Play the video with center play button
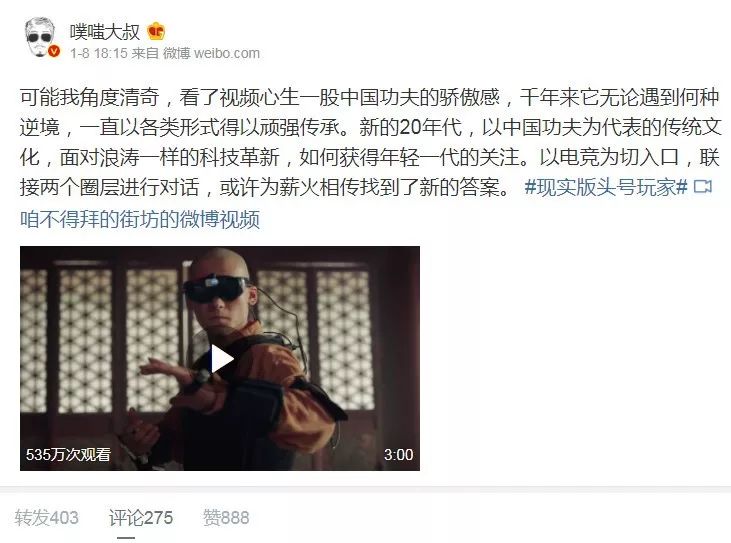Viewport: 731px width, 543px height. [x=220, y=359]
